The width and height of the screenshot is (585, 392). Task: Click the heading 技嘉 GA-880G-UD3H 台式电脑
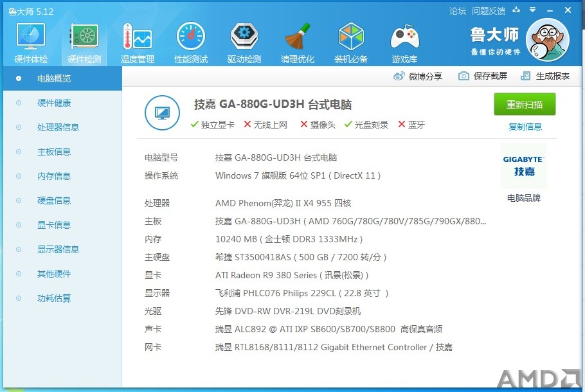pos(273,104)
